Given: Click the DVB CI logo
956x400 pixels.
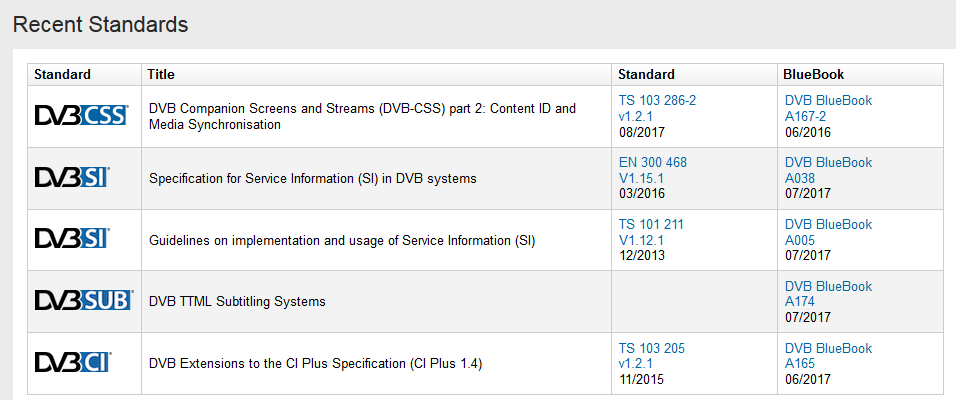Looking at the screenshot, I should pyautogui.click(x=73, y=363).
